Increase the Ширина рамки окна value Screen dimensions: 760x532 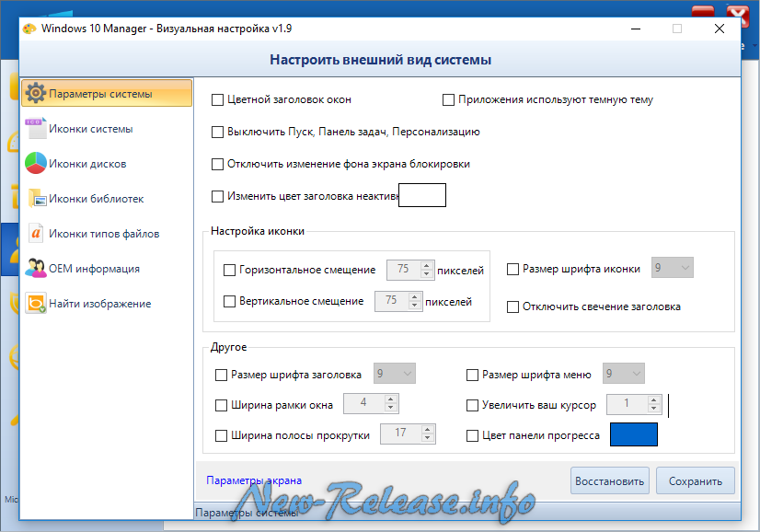tap(391, 399)
